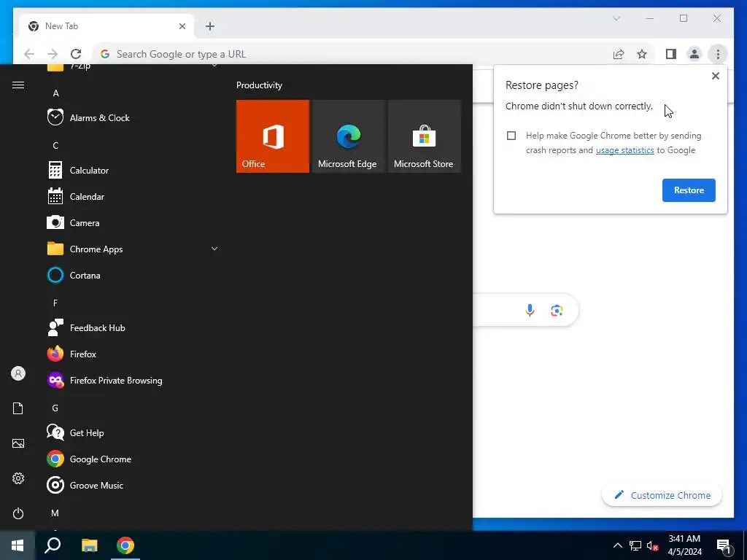Screen dimensions: 747x560
Task: Jump to letter G section header
Action: pos(55,408)
